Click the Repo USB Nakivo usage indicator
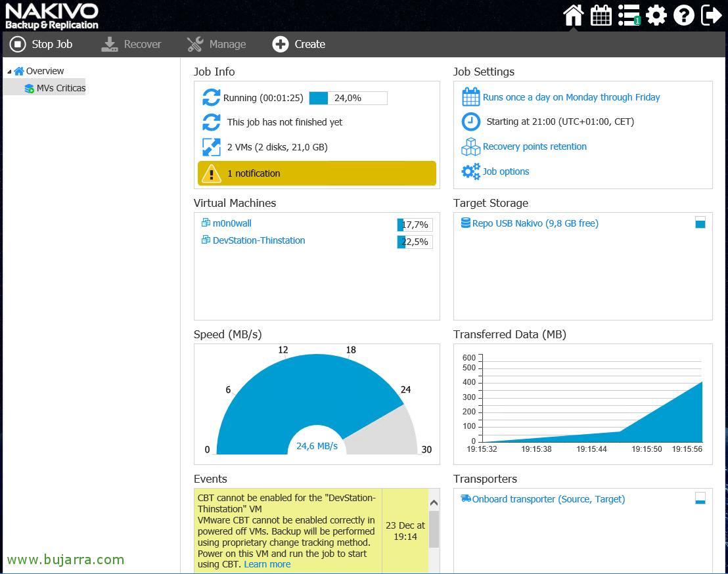 point(700,222)
